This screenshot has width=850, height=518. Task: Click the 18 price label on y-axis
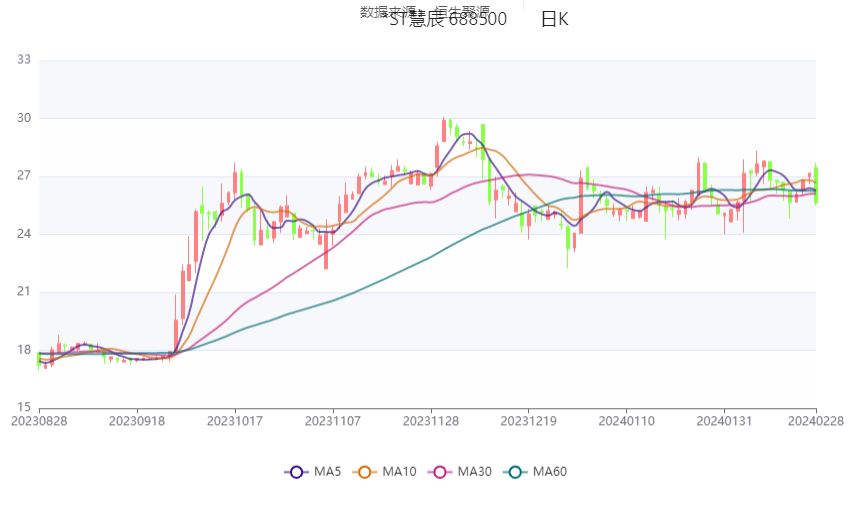point(24,350)
